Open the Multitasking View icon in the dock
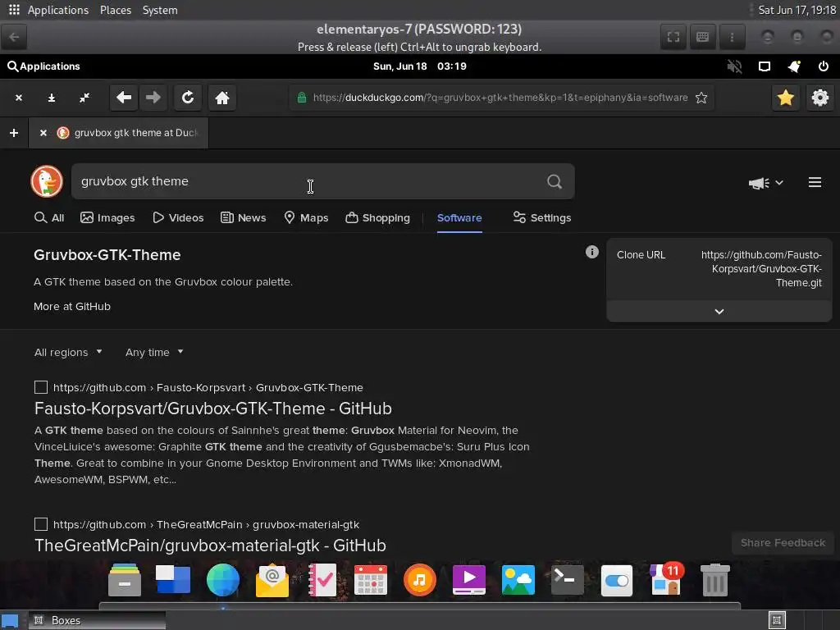This screenshot has height=630, width=840. click(173, 580)
